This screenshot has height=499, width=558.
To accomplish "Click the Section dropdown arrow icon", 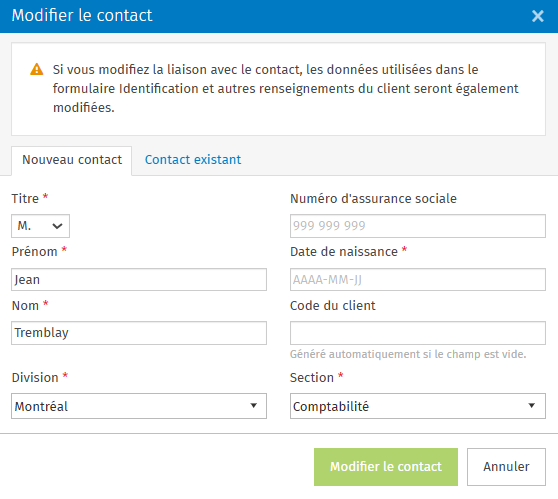I will pos(532,405).
